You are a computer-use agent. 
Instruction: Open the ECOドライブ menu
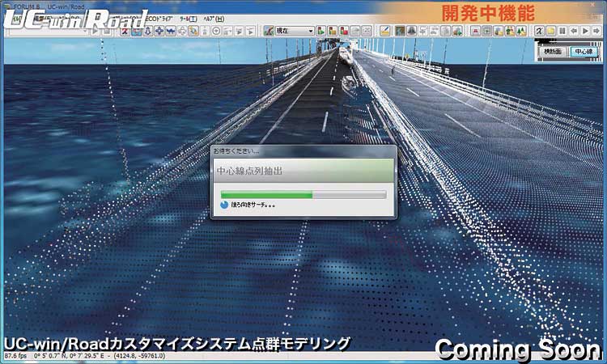coord(161,19)
